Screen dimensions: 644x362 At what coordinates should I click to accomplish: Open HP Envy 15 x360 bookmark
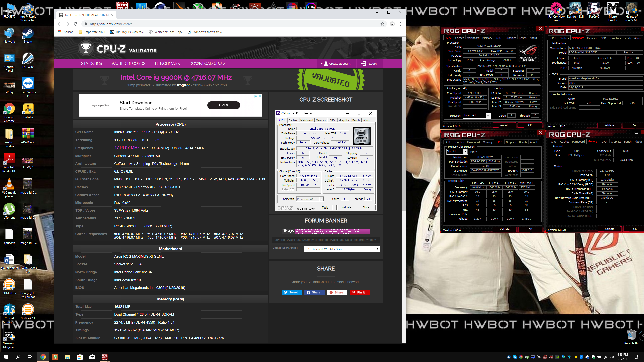pyautogui.click(x=127, y=32)
